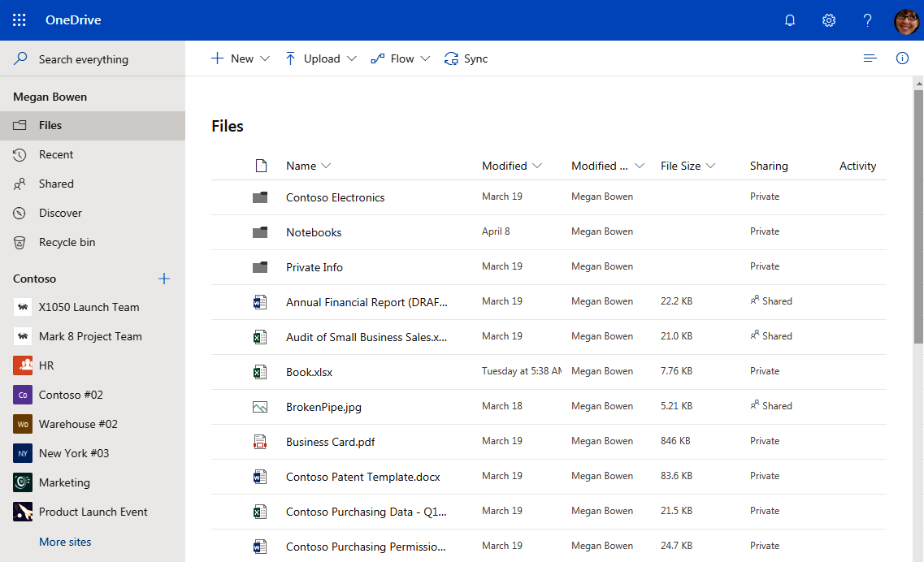Open the Notebooks folder name
The width and height of the screenshot is (924, 562).
click(314, 232)
